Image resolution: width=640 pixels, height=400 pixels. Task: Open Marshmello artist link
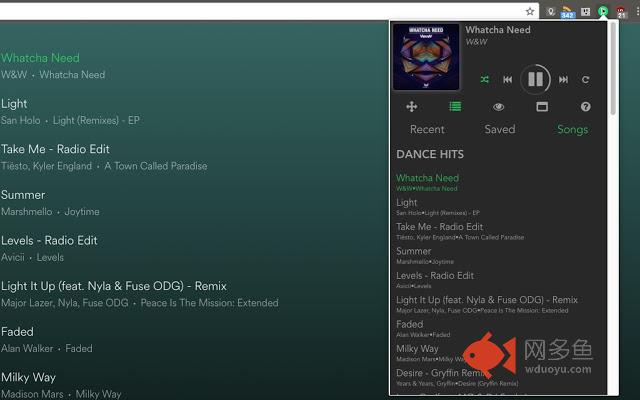27,212
